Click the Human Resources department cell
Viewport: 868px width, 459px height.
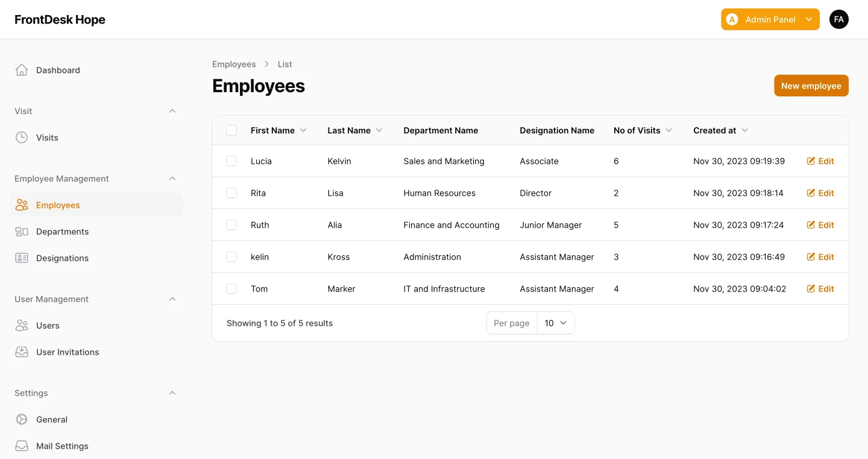[x=439, y=193]
